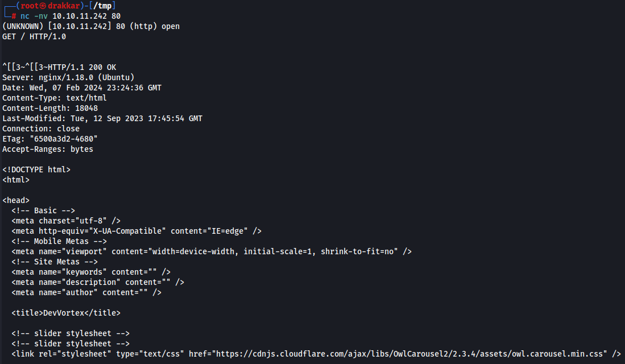Click the DOCTYPE html declaration
The image size is (625, 364).
[x=36, y=169]
